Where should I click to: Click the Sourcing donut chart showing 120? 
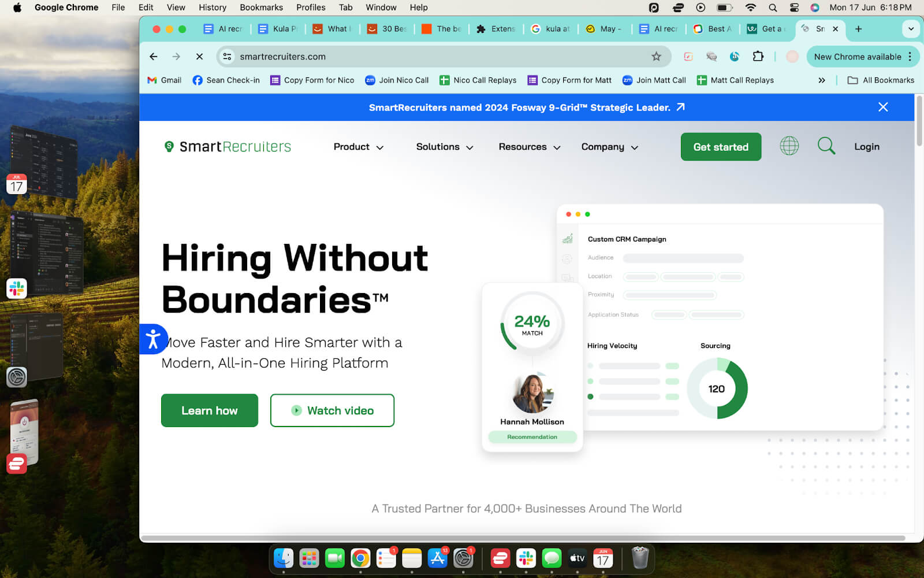click(717, 388)
